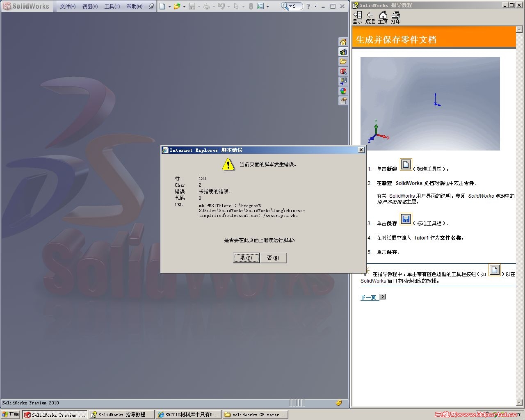Click the Print toolbar icon
Viewport: 525px width, 420px height.
[206, 6]
